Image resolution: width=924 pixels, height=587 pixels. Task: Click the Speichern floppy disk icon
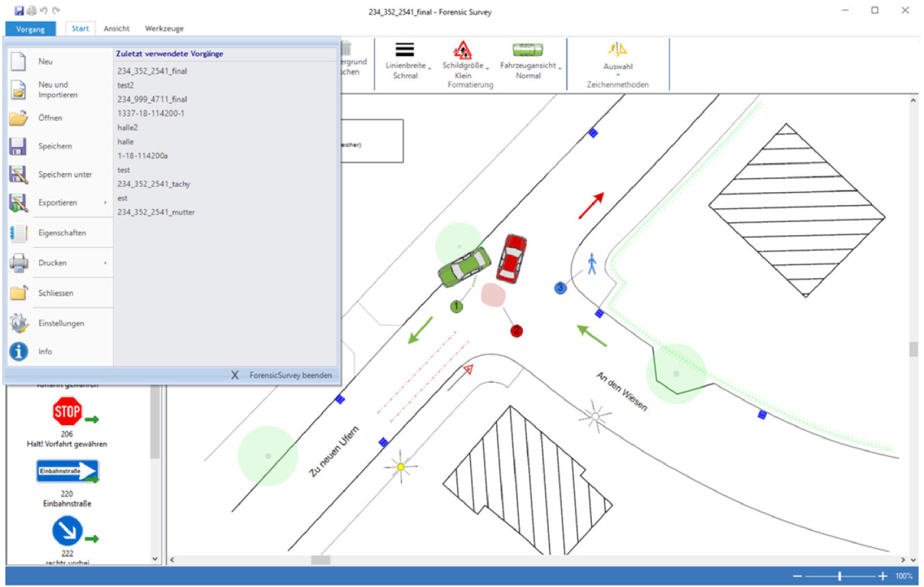[18, 146]
